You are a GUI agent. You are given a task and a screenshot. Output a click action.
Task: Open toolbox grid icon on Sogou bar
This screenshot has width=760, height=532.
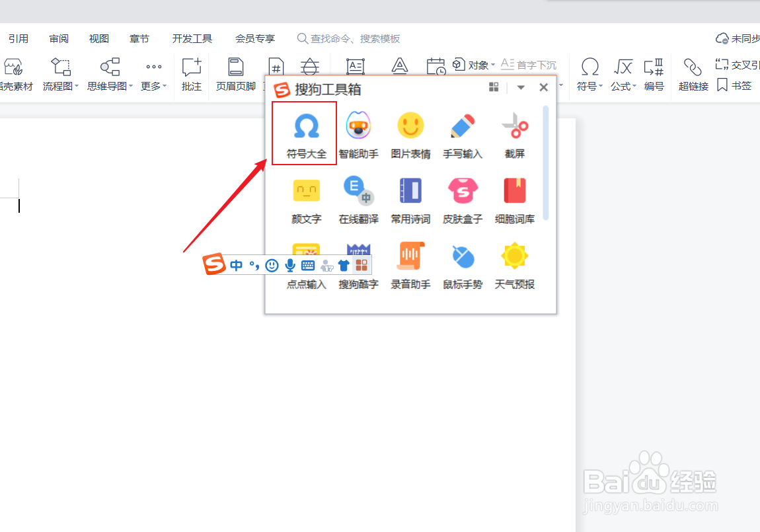361,265
